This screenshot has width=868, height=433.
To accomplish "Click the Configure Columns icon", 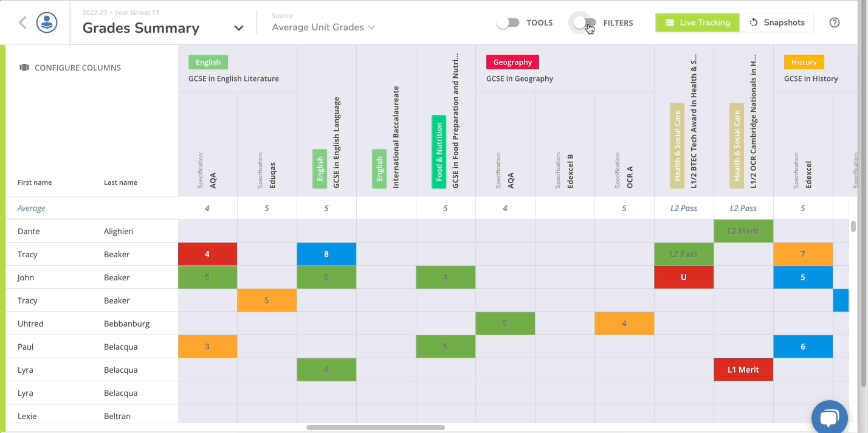I will click(x=24, y=68).
